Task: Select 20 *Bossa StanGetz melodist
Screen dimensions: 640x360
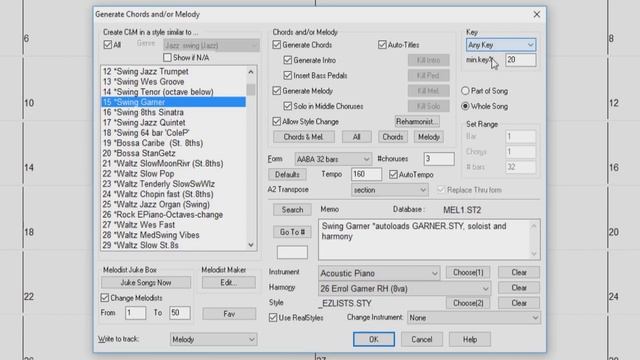Action: click(x=173, y=153)
